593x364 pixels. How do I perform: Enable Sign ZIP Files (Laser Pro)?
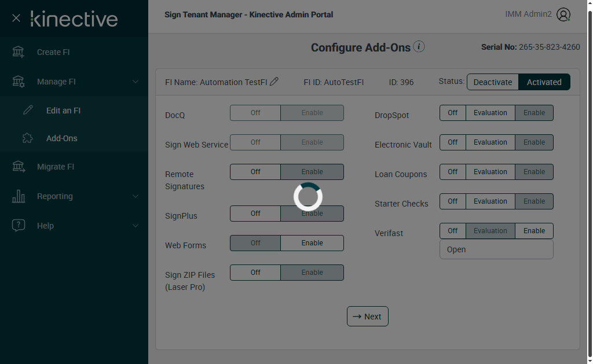[x=312, y=272]
